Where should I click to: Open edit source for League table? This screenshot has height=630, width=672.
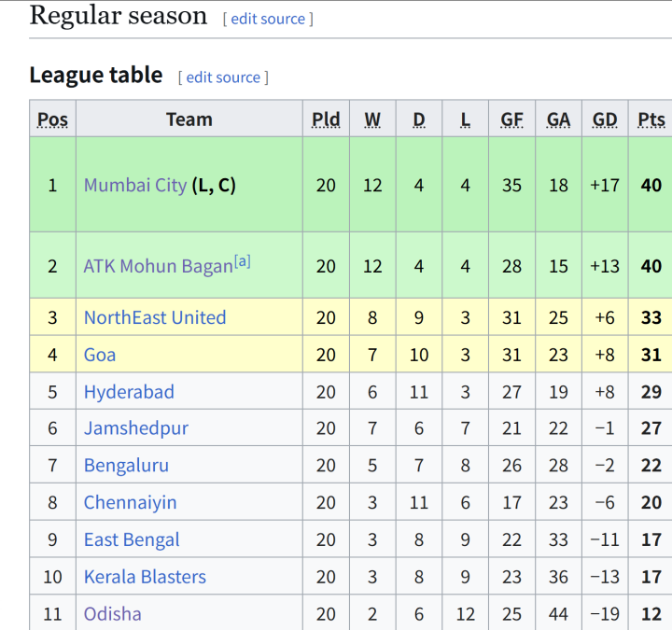click(x=223, y=77)
